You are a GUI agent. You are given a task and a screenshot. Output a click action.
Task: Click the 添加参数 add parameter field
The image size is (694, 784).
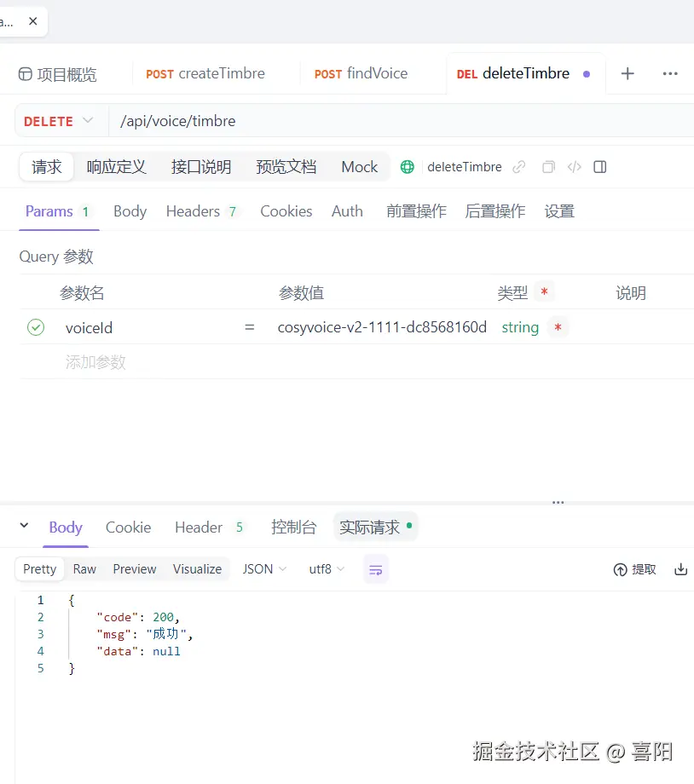pos(95,361)
